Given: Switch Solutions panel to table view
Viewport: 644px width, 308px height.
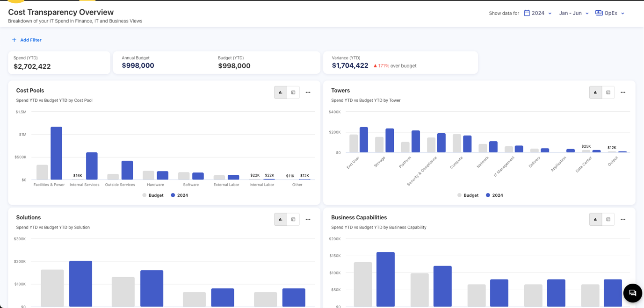Looking at the screenshot, I should 293,219.
